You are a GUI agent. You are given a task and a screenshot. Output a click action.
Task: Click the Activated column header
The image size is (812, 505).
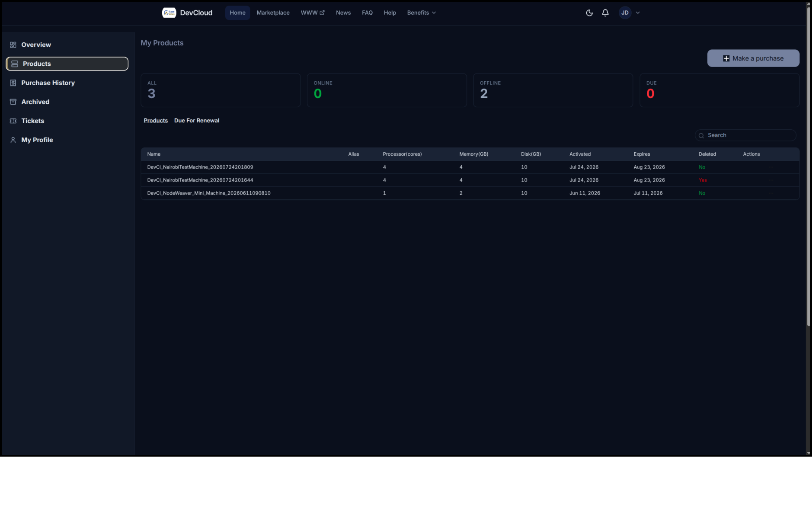[x=579, y=154]
